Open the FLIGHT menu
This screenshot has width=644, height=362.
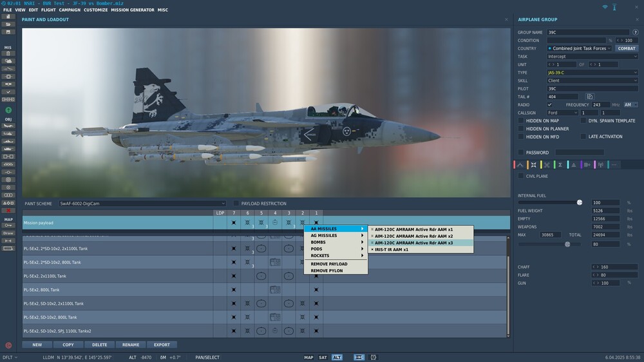[48, 10]
